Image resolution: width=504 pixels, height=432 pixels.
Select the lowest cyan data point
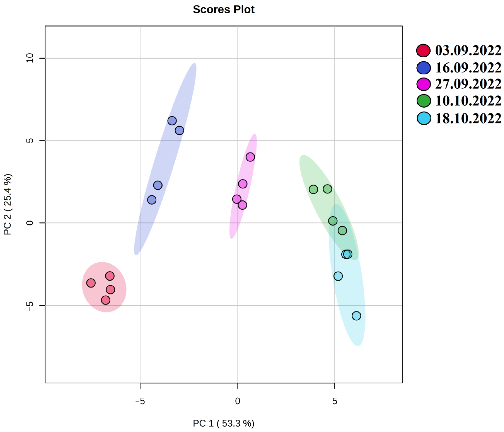click(x=356, y=316)
